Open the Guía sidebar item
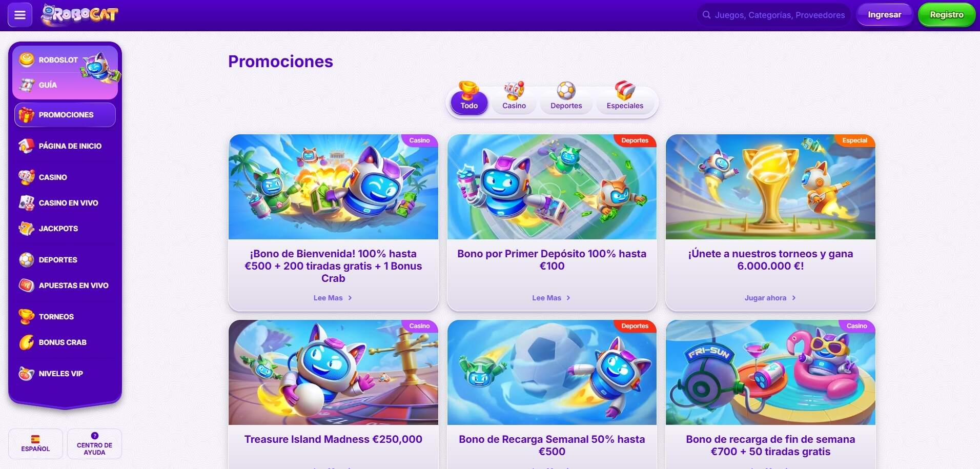Screen dimensions: 980x469 pos(48,85)
